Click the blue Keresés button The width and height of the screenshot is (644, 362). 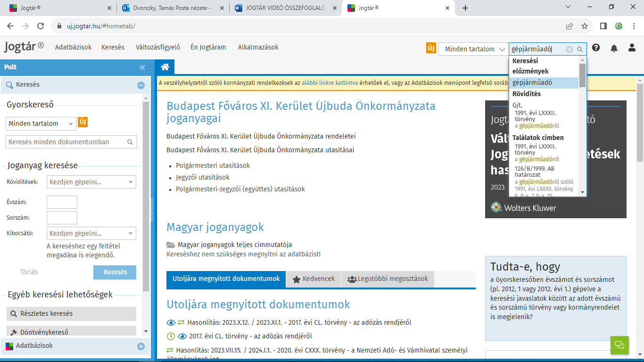click(115, 272)
